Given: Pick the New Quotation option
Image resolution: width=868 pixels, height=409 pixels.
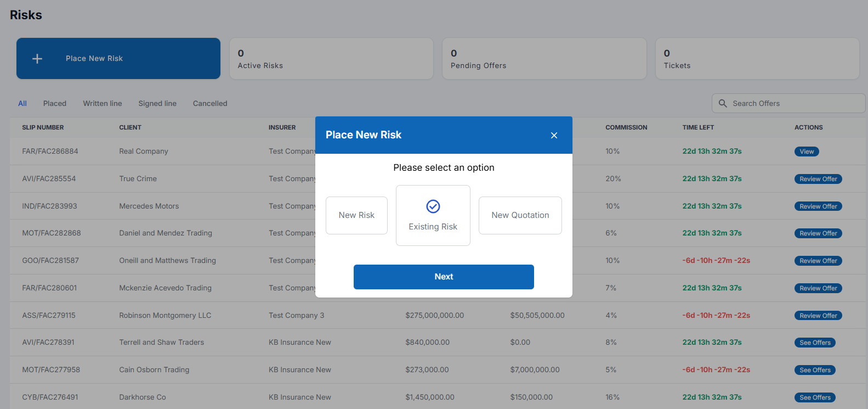Looking at the screenshot, I should 520,215.
